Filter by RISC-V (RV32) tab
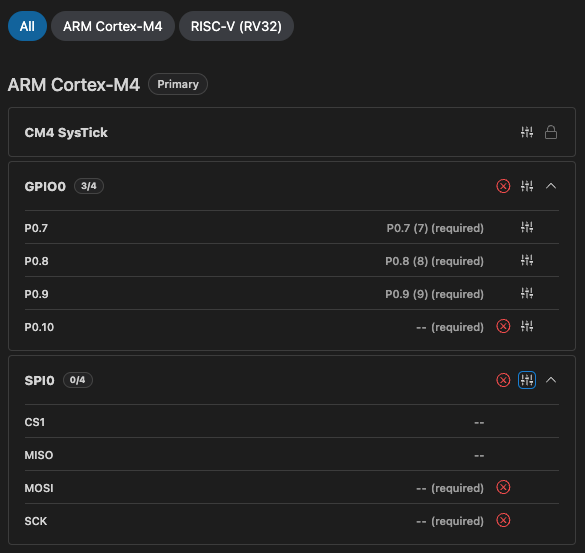 [236, 26]
